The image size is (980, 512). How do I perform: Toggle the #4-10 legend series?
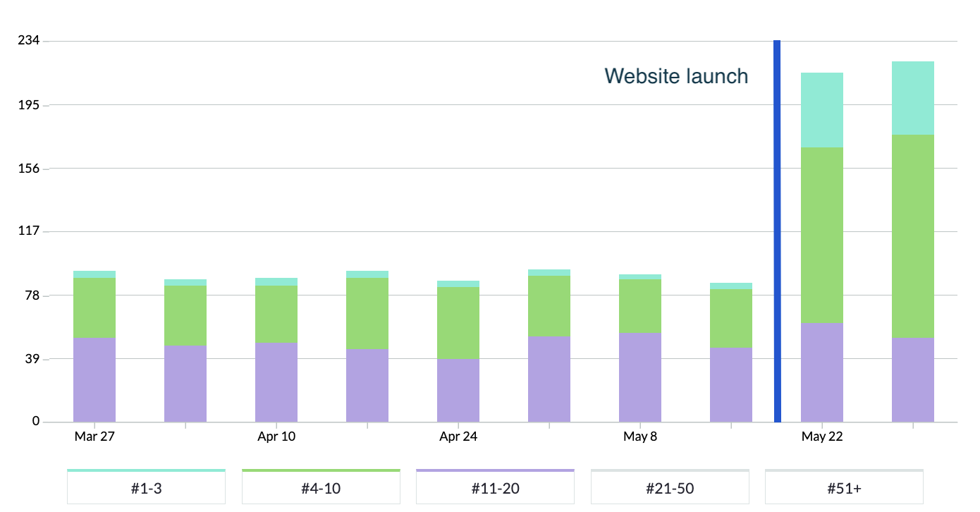(321, 487)
